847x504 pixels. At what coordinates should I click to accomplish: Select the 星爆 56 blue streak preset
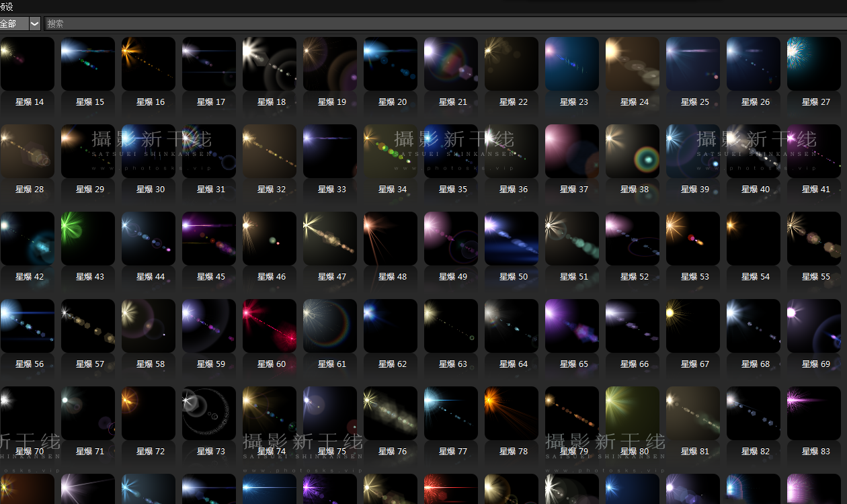(28, 326)
